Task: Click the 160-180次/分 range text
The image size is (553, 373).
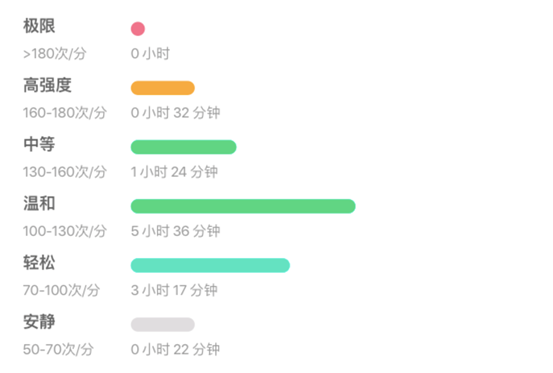Action: (65, 113)
